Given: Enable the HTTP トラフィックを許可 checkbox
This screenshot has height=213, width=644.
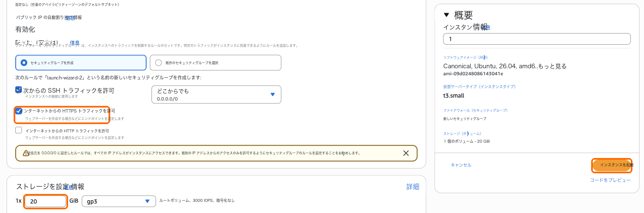Looking at the screenshot, I should tap(19, 130).
